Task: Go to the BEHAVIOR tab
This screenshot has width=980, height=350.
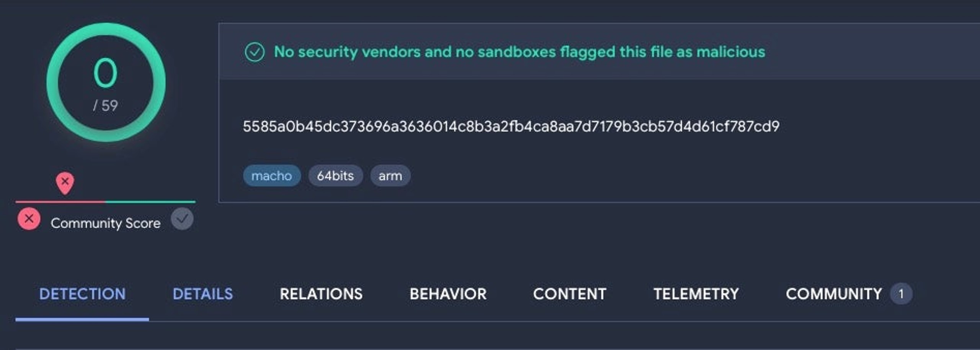Action: (x=448, y=294)
